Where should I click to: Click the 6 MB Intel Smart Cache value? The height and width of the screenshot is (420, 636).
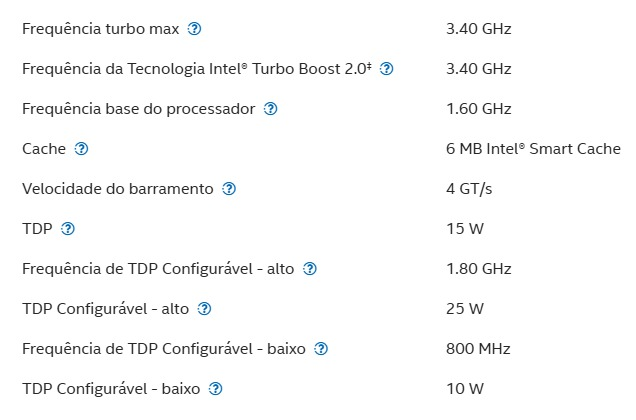pos(533,149)
